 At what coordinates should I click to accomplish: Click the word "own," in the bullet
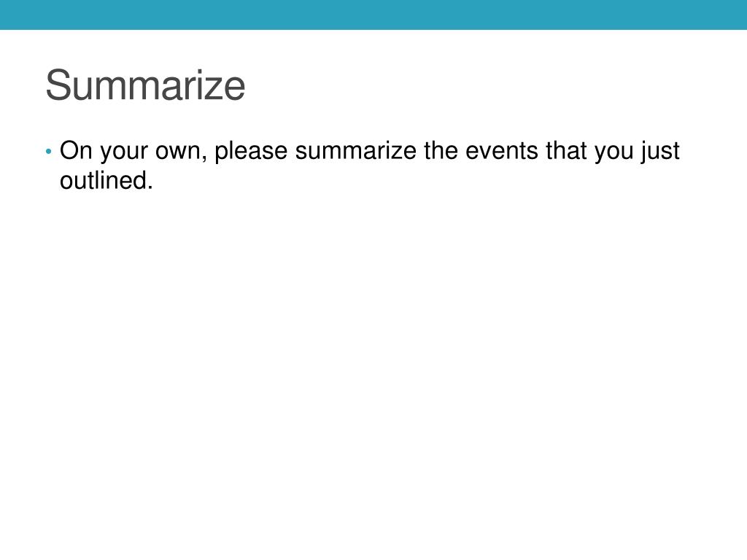pos(182,152)
